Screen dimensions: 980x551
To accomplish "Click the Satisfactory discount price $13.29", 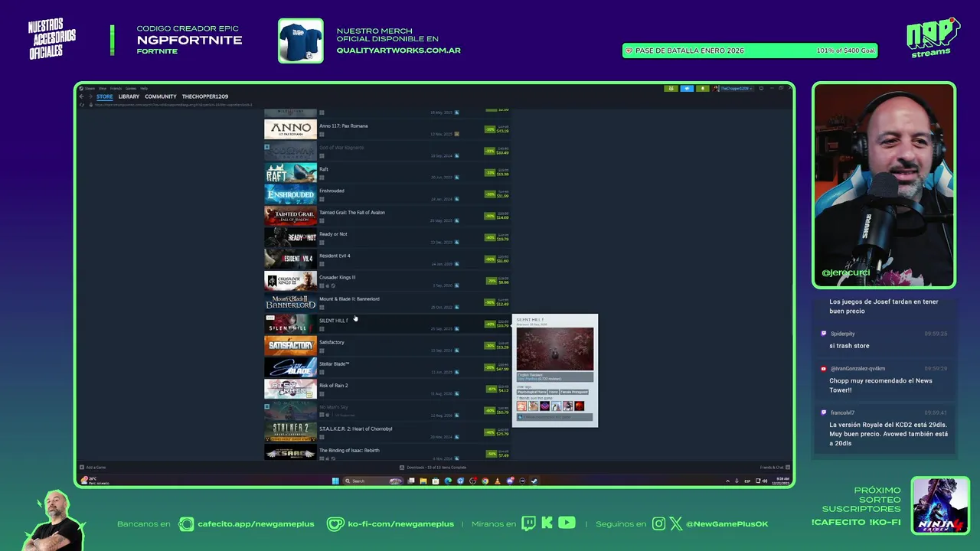I will [x=502, y=347].
